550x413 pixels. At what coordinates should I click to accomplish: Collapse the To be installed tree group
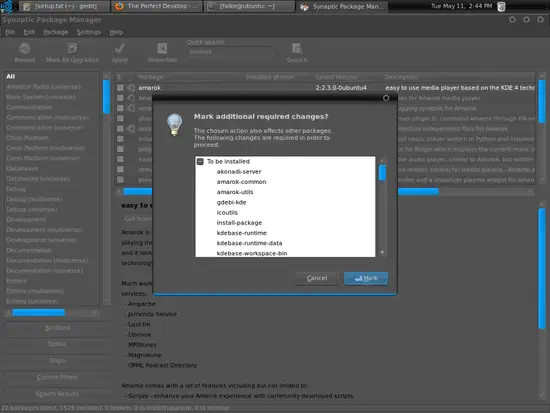200,161
